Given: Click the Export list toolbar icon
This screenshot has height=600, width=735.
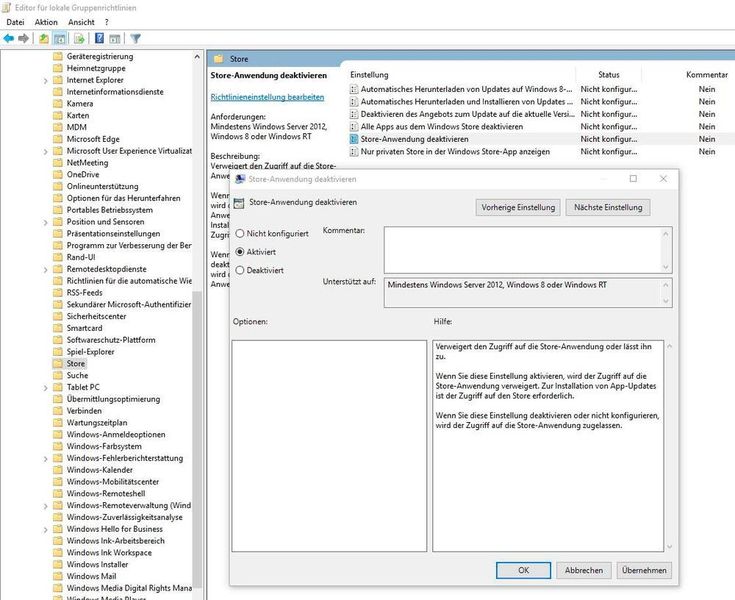Looking at the screenshot, I should tap(79, 38).
